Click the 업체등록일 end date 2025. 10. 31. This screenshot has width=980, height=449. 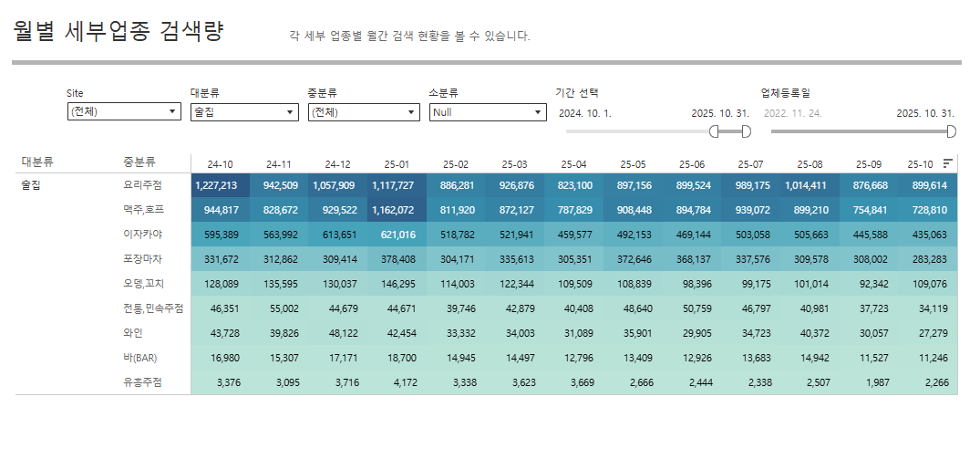tap(924, 113)
